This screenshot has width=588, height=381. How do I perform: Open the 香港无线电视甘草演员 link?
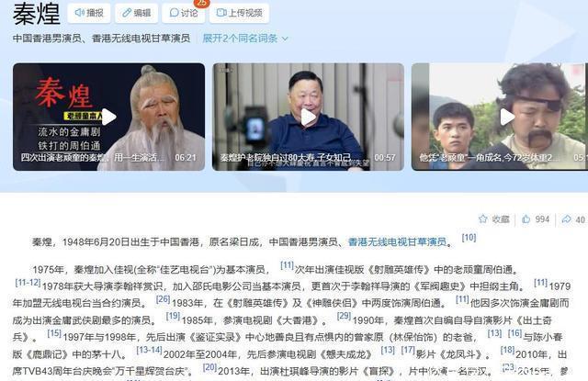397,242
